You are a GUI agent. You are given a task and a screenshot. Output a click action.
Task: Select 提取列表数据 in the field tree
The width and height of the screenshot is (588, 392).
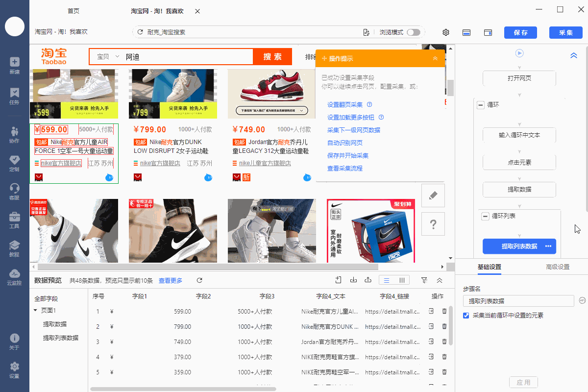point(61,338)
